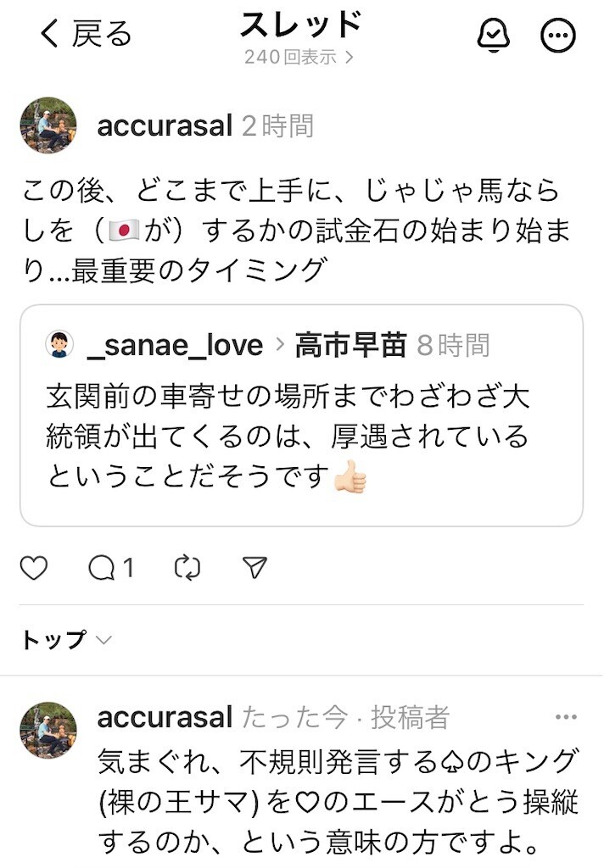Click the chevron next to _sanae_love
This screenshot has width=604, height=868.
280,345
